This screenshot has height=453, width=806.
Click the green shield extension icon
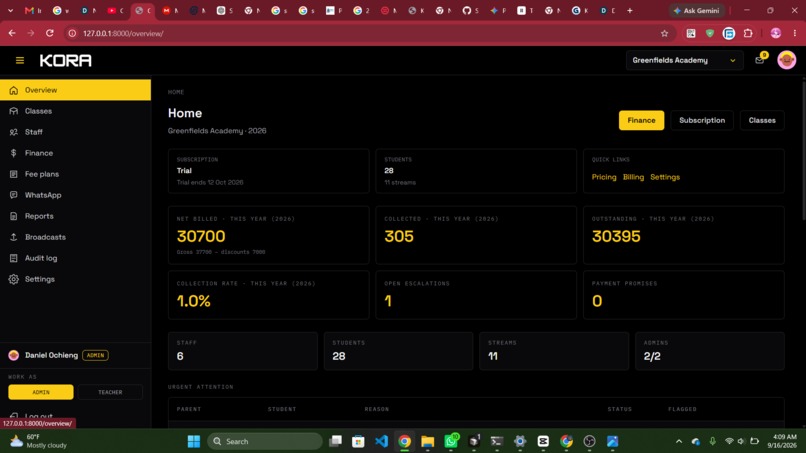(x=709, y=33)
